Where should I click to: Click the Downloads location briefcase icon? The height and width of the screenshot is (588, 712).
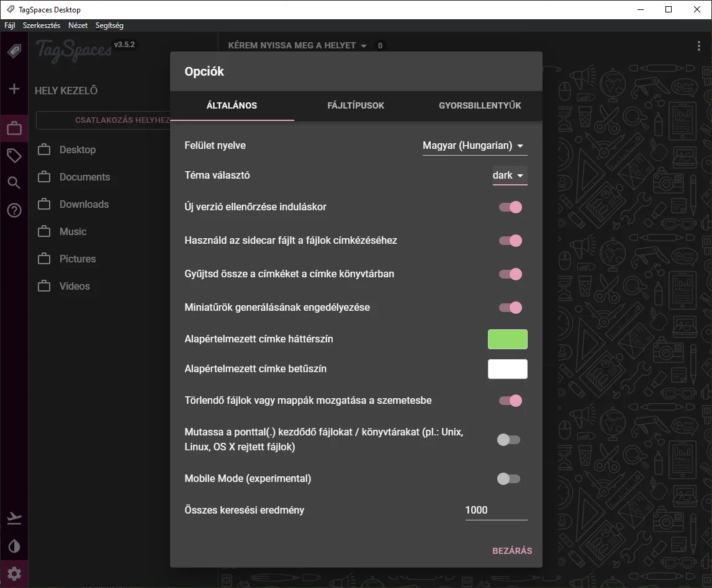point(44,204)
